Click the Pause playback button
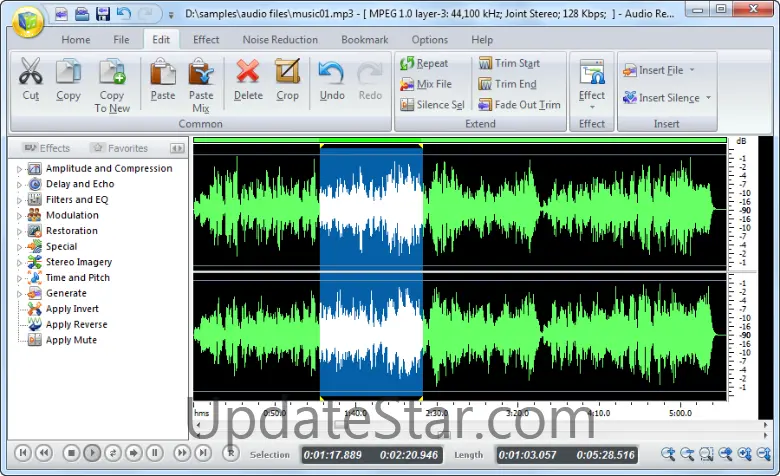The height and width of the screenshot is (476, 780). (155, 453)
